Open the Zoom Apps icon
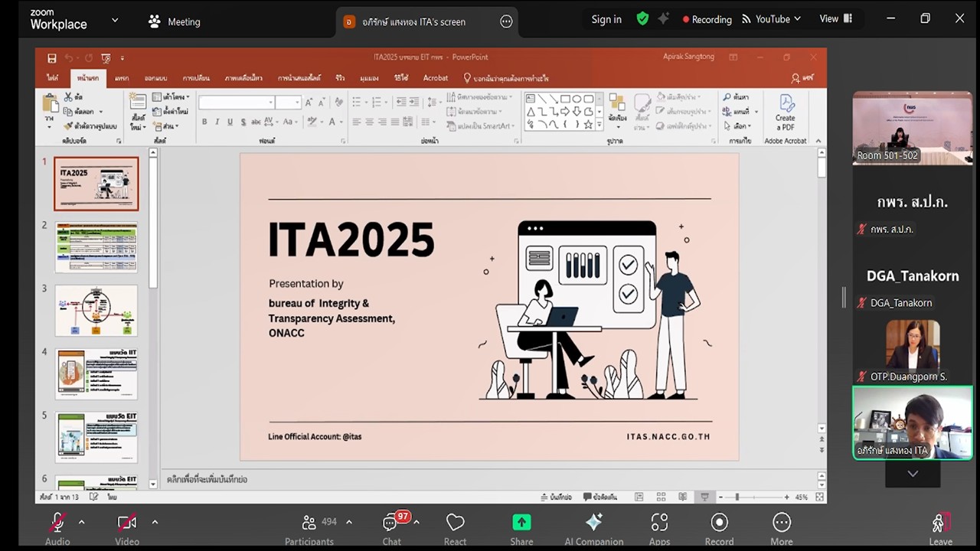The height and width of the screenshot is (551, 980). tap(659, 522)
